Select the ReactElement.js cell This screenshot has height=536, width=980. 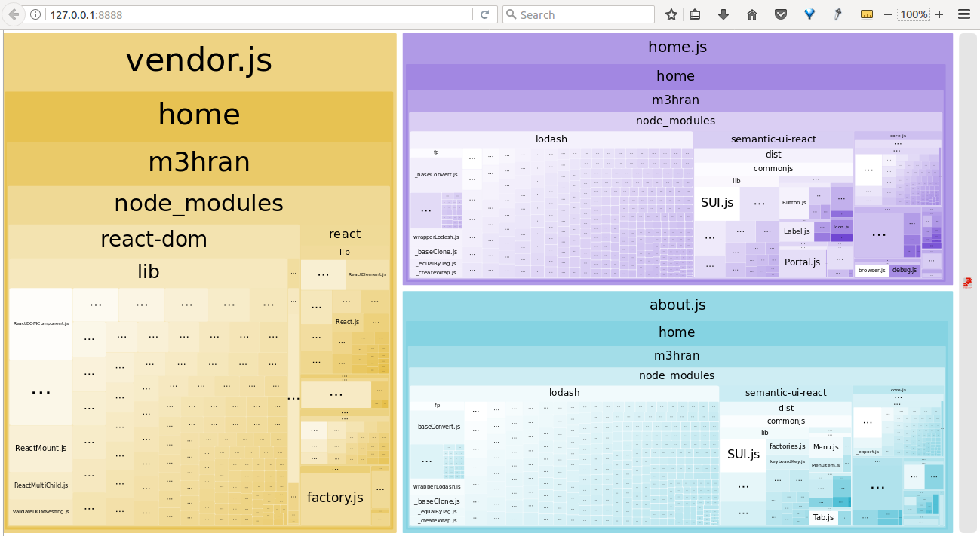[367, 274]
